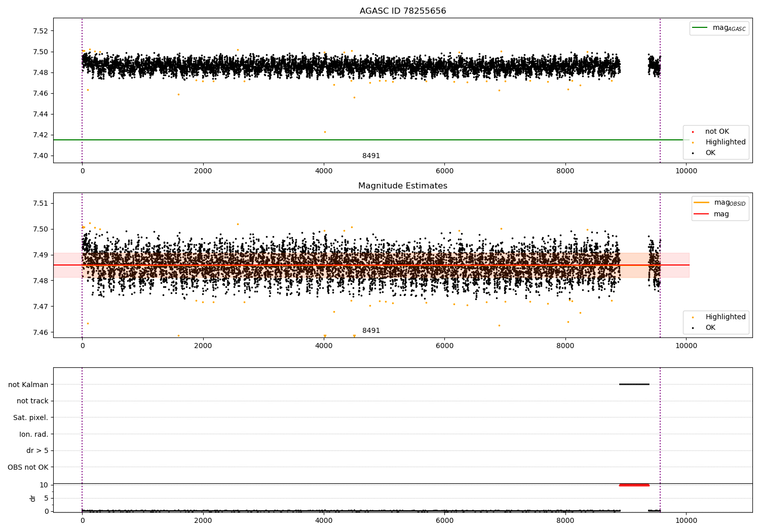
Task: Click the 'Highlighted' legend entry in middle plot
Action: coord(719,317)
